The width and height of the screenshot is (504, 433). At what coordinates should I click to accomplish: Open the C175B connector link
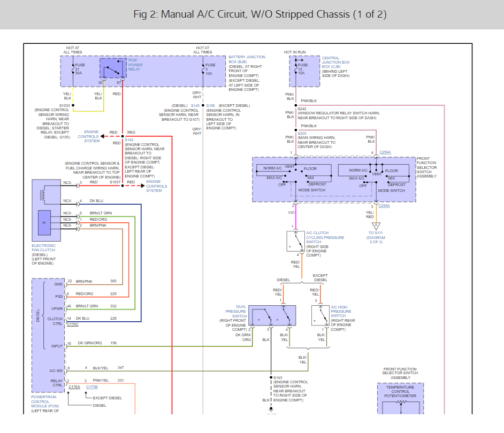tap(92, 386)
